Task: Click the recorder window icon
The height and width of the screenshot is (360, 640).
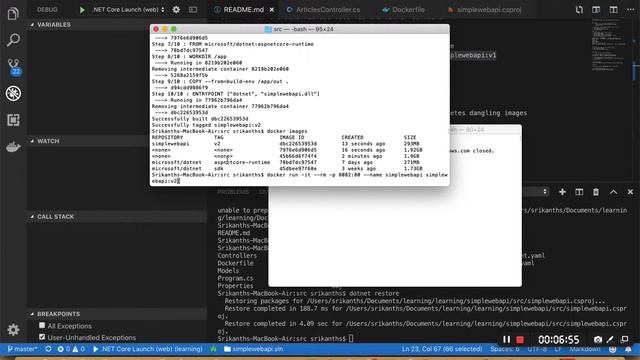Action: 624,340
